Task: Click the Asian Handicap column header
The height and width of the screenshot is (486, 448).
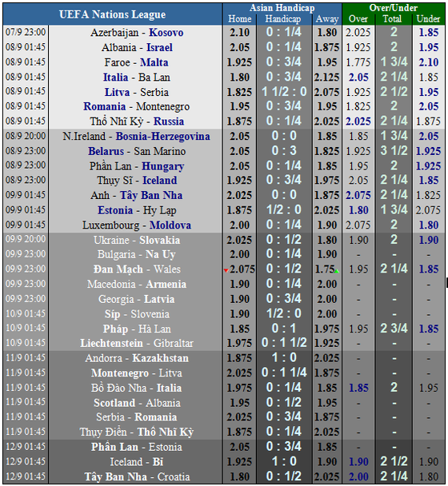Action: point(282,8)
